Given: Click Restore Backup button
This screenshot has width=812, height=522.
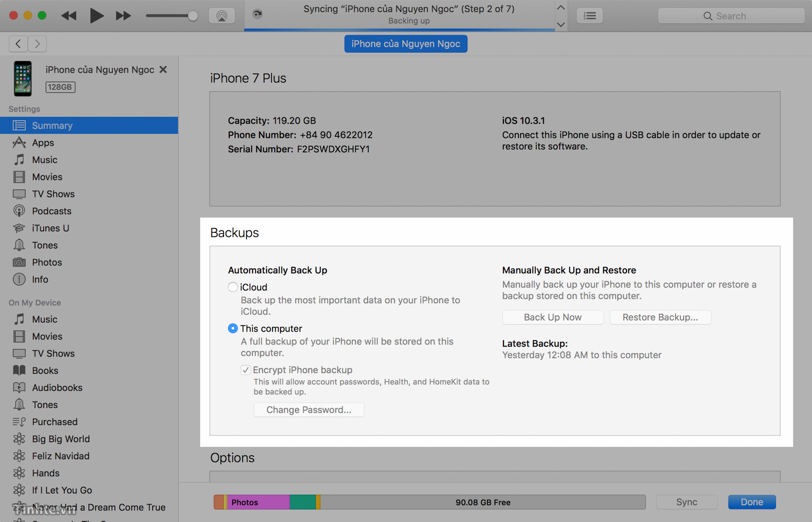Looking at the screenshot, I should coord(660,317).
